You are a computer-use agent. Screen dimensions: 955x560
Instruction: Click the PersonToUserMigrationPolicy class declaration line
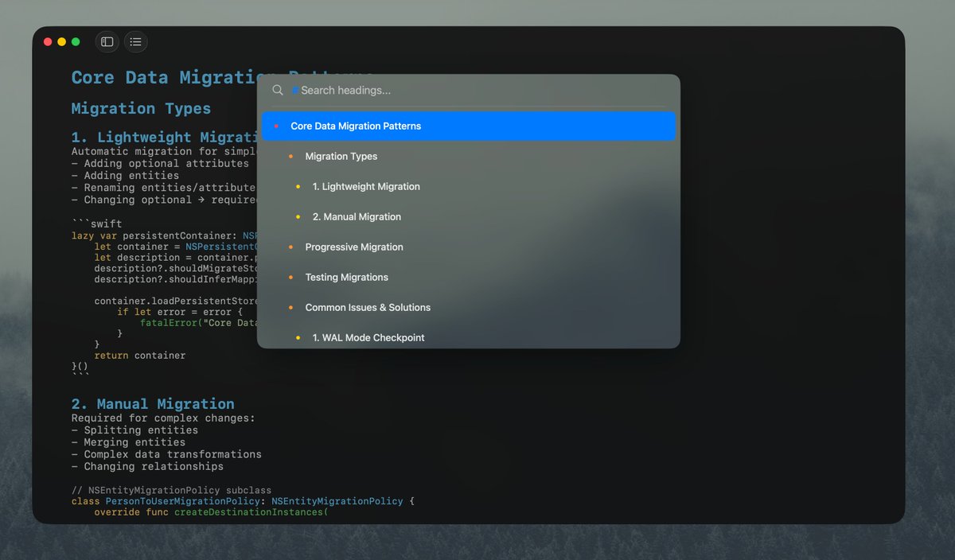pos(243,501)
